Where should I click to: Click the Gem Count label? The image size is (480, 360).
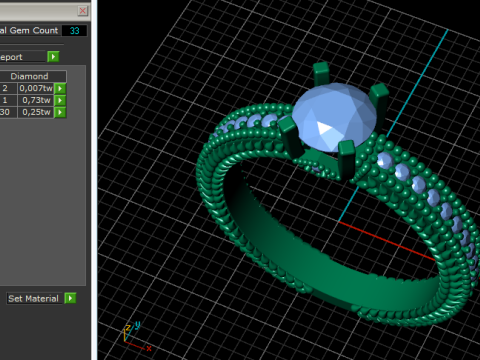pyautogui.click(x=29, y=31)
